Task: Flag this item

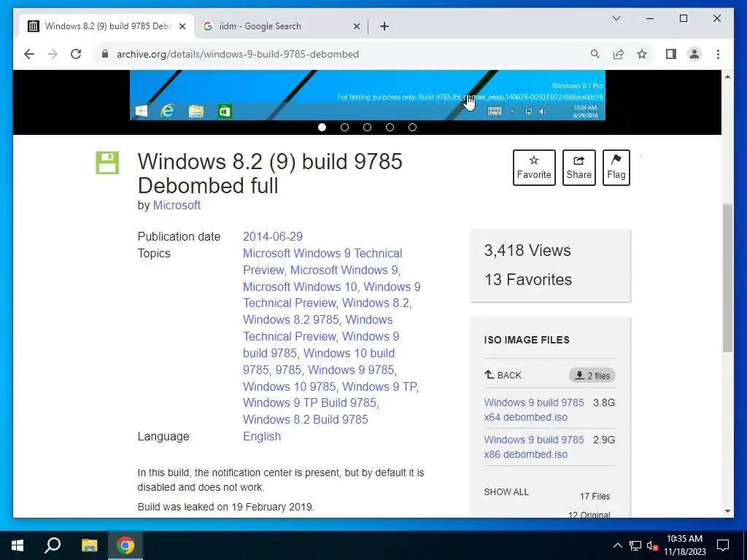Action: click(x=616, y=168)
